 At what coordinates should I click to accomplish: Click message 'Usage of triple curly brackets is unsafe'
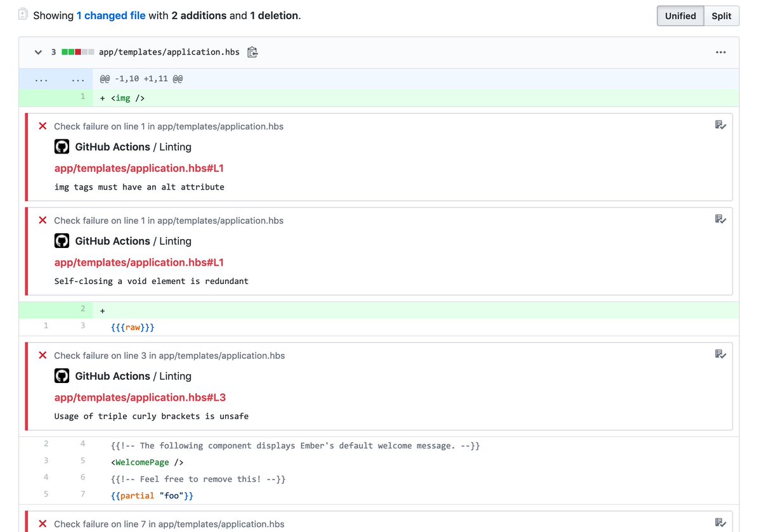pos(152,416)
